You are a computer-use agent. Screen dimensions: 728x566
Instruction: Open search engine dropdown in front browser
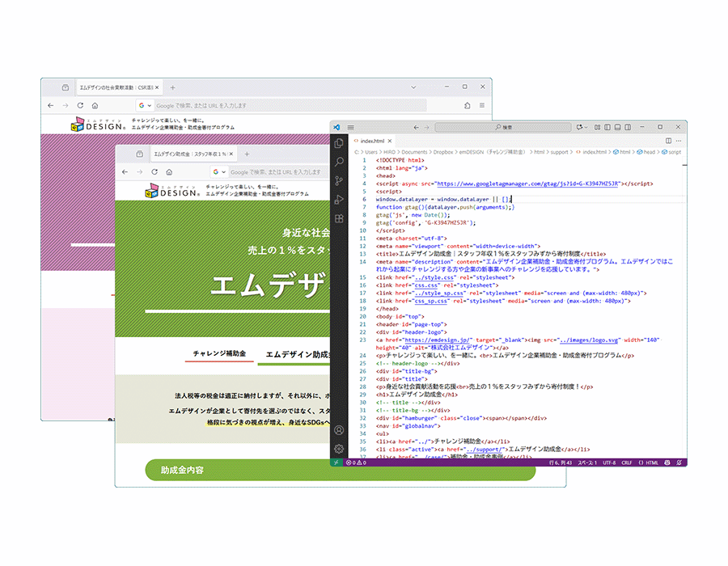[220, 171]
